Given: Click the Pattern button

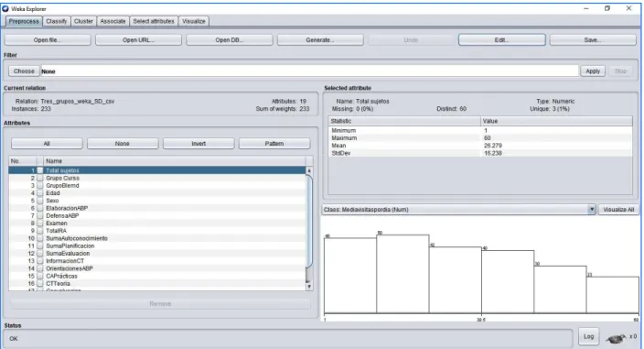Looking at the screenshot, I should tap(274, 144).
